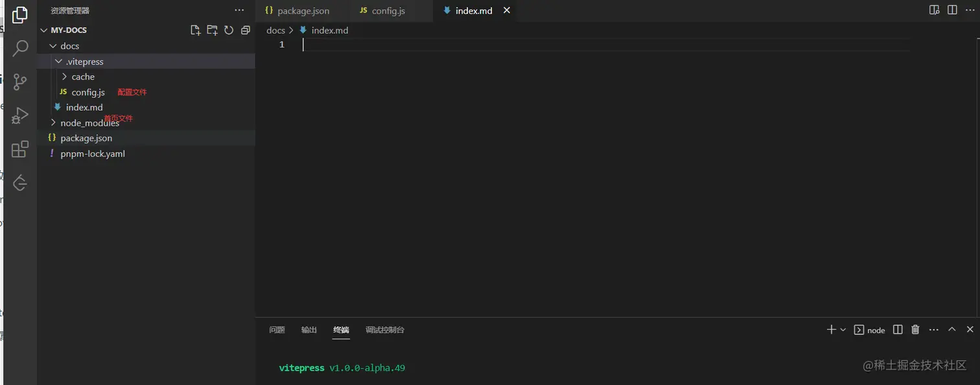Click the 资源管理器 explorer title
This screenshot has height=385, width=980.
70,10
